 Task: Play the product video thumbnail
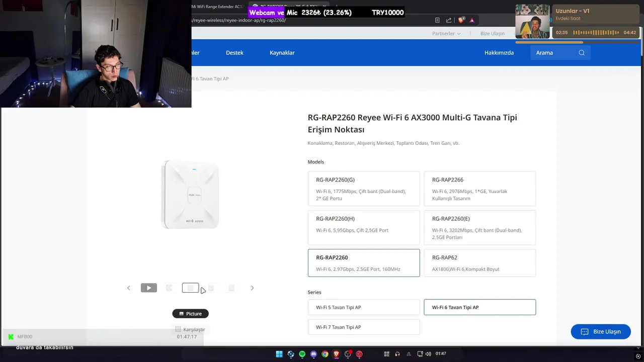[x=148, y=288]
